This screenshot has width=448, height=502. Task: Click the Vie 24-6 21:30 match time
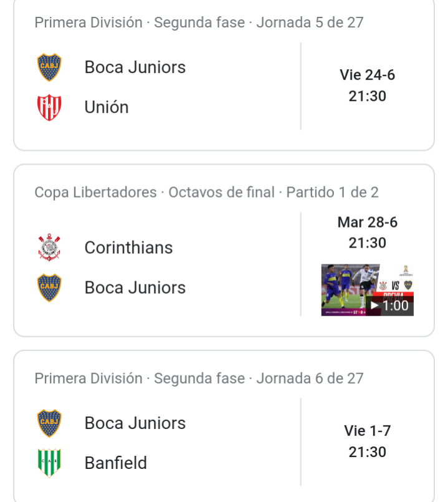368,85
